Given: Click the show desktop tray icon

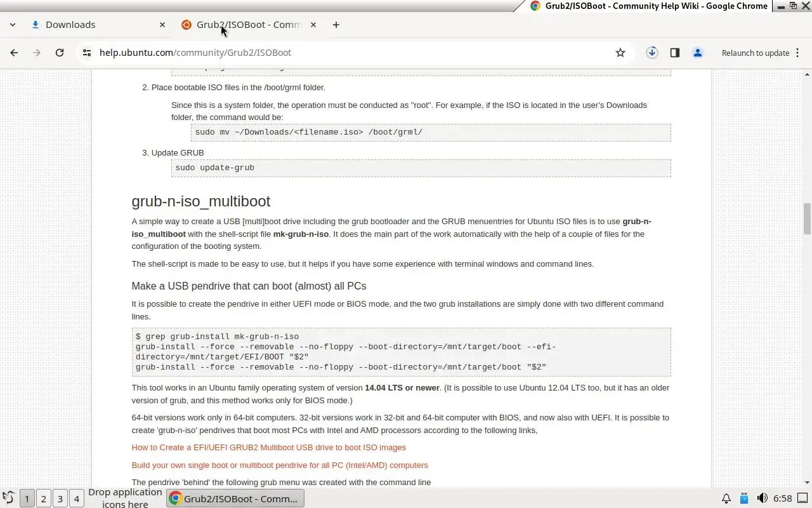Looking at the screenshot, I should pyautogui.click(x=803, y=498).
